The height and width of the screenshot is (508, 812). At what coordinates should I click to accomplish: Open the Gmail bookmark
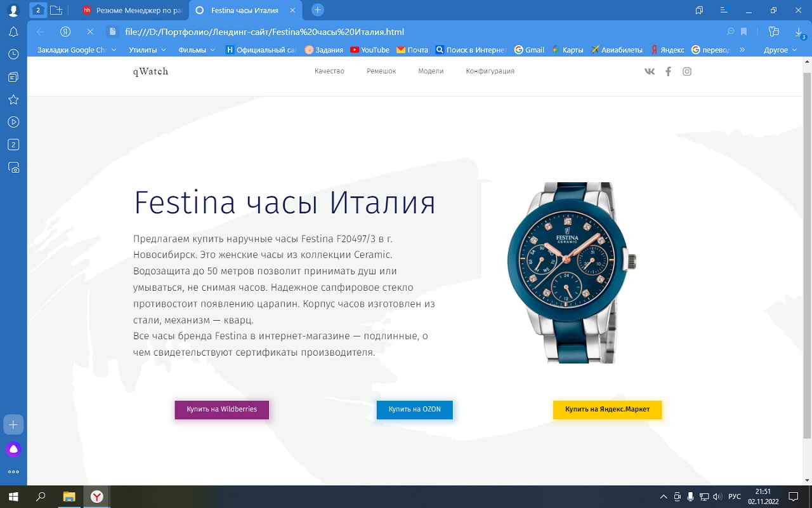coord(529,50)
